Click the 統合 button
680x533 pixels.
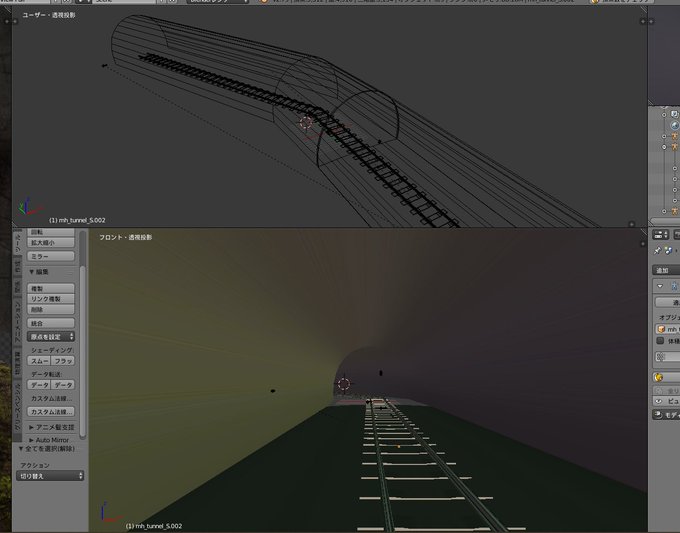pyautogui.click(x=51, y=323)
